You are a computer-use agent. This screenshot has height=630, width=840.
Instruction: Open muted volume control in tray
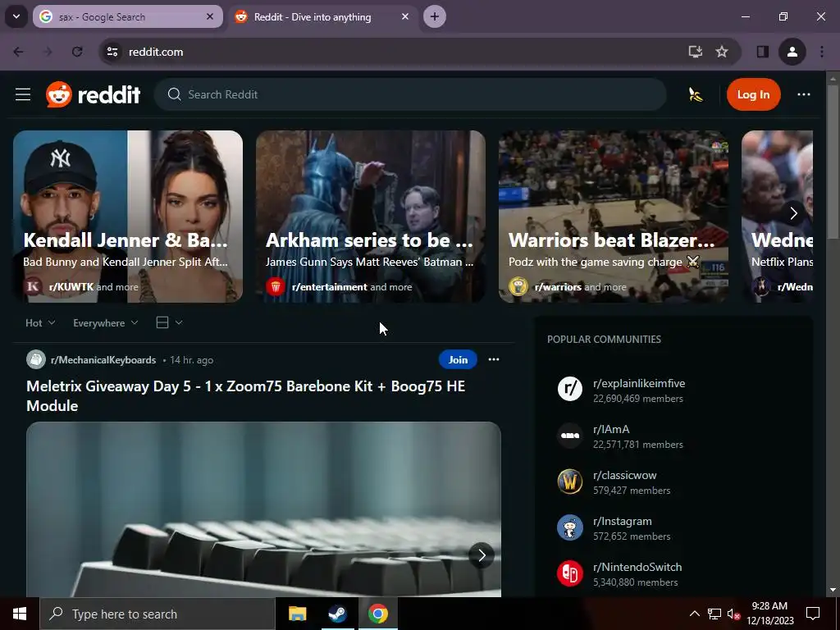pos(733,614)
